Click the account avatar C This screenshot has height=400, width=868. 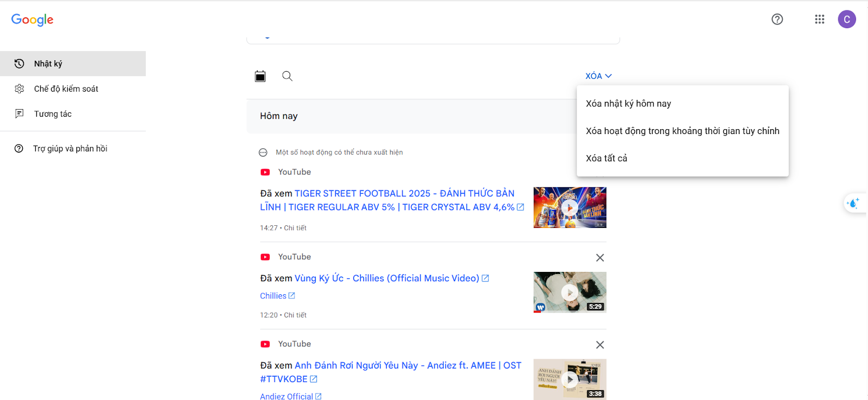846,20
